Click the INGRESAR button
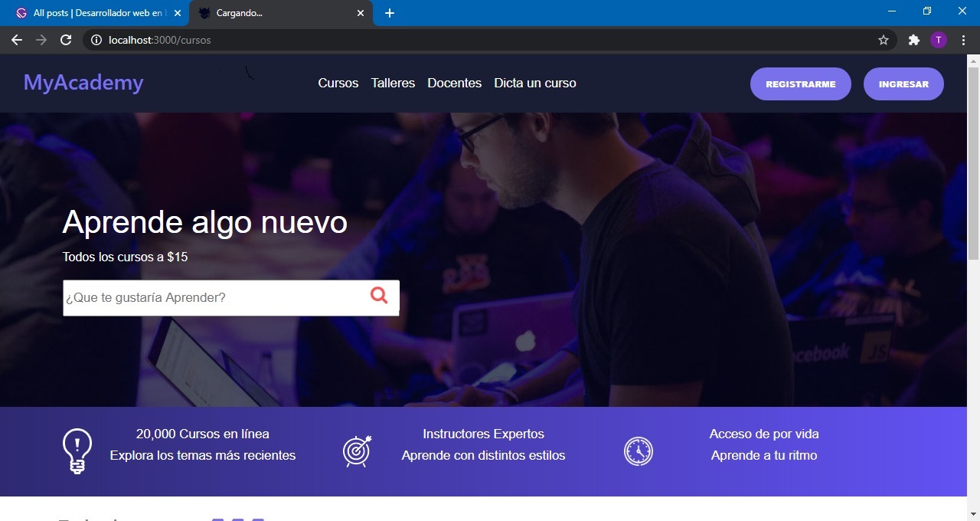This screenshot has width=980, height=521. pyautogui.click(x=903, y=84)
